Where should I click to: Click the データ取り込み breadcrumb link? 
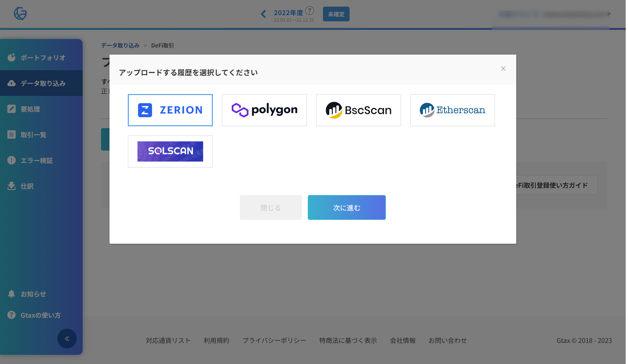[x=121, y=46]
